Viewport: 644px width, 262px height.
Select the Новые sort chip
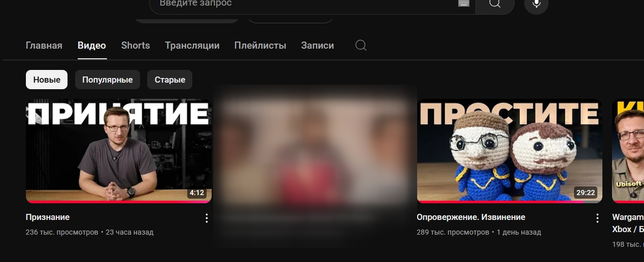click(x=47, y=80)
